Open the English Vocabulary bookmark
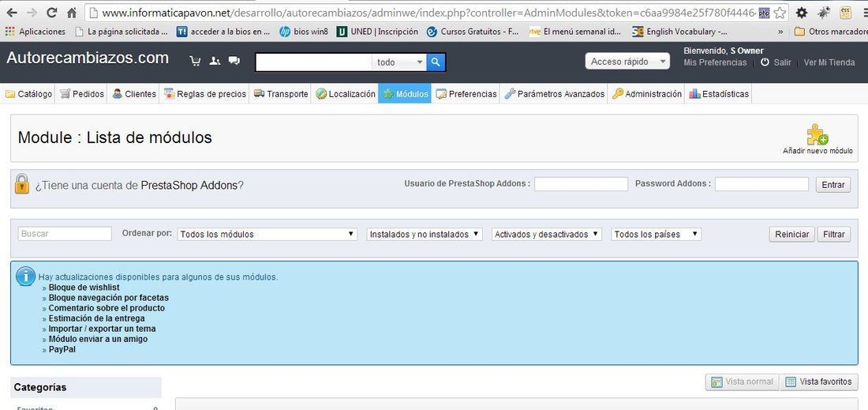This screenshot has height=410, width=868. point(679,32)
